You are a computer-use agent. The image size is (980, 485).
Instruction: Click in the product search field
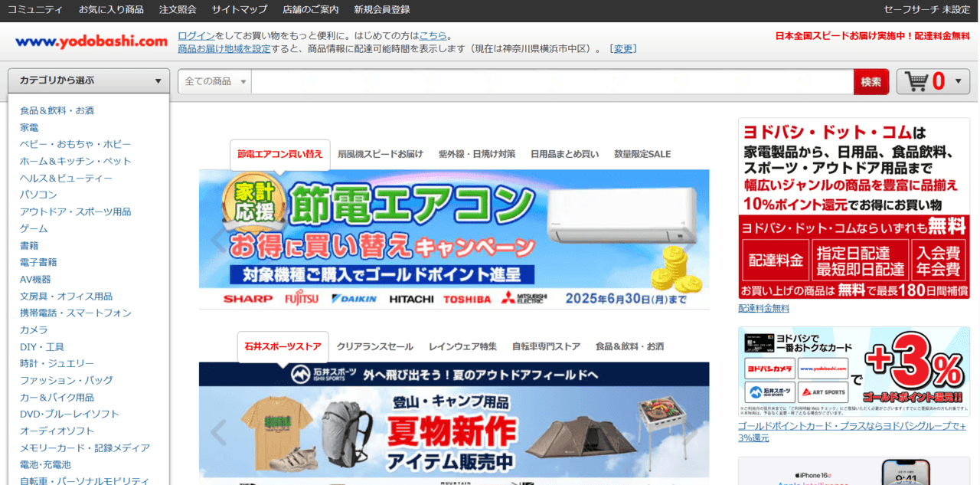[x=551, y=81]
